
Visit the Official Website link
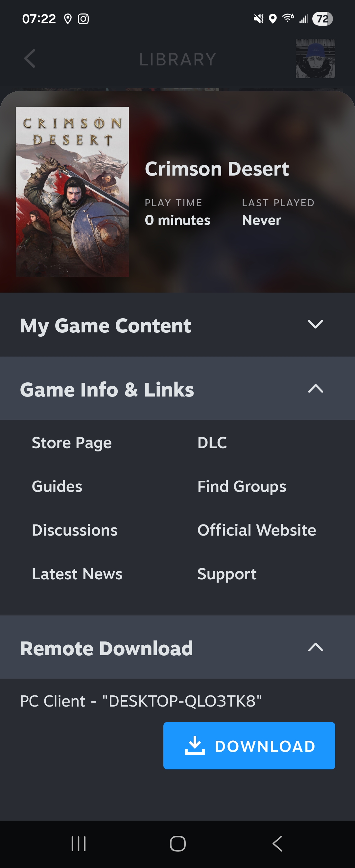257,530
